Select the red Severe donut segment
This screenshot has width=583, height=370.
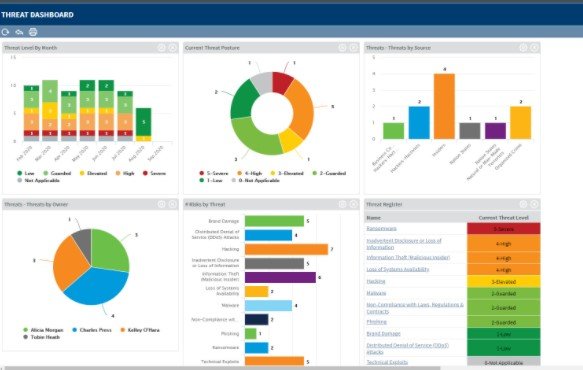click(281, 83)
